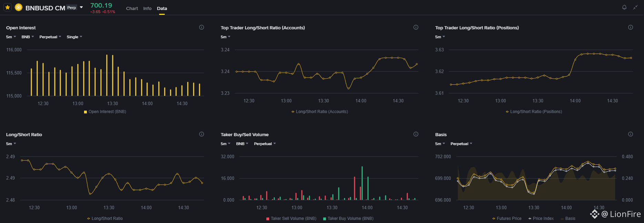Open the BNB unit dropdown in Open Interest
Viewport: 644px width, 223px height.
point(28,37)
